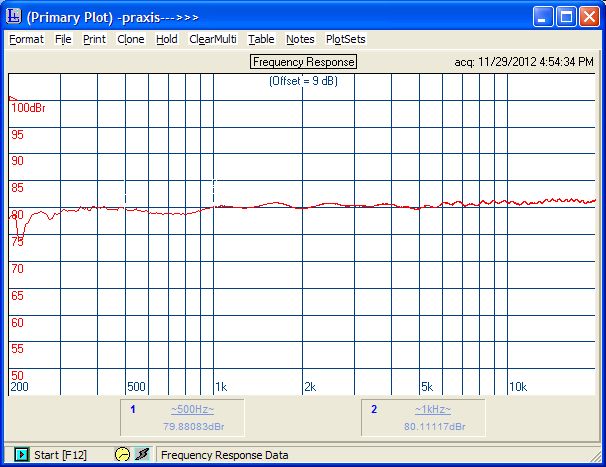Open the Notes menu

click(300, 39)
